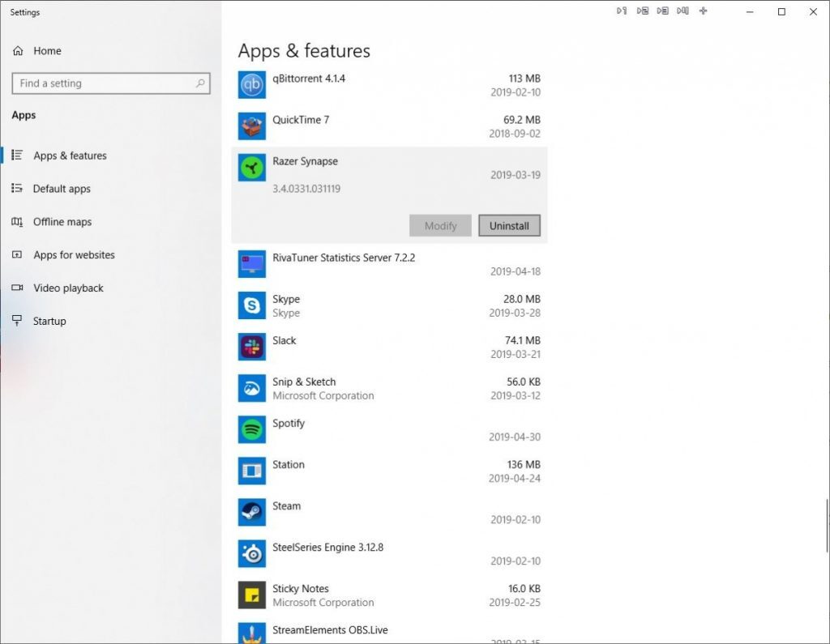The image size is (830, 644).
Task: Select SteelSeries Engine 3.12.8 name
Action: point(327,547)
